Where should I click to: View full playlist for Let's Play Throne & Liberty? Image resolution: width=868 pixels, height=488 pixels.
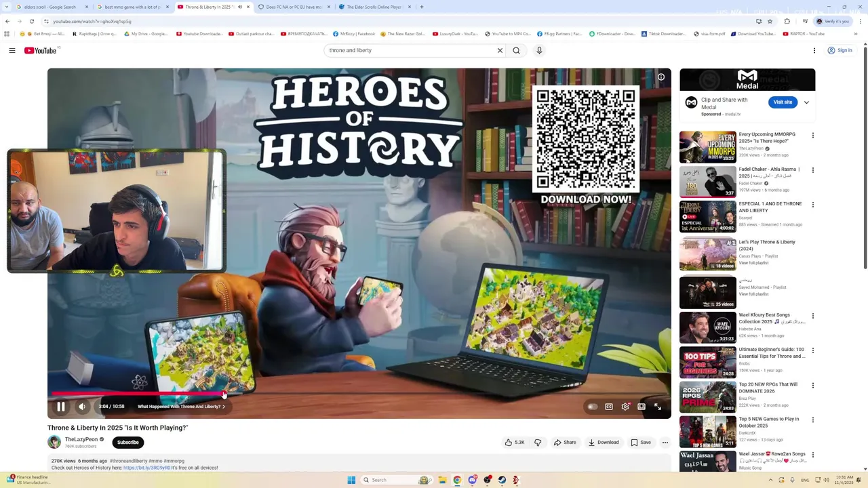(753, 263)
